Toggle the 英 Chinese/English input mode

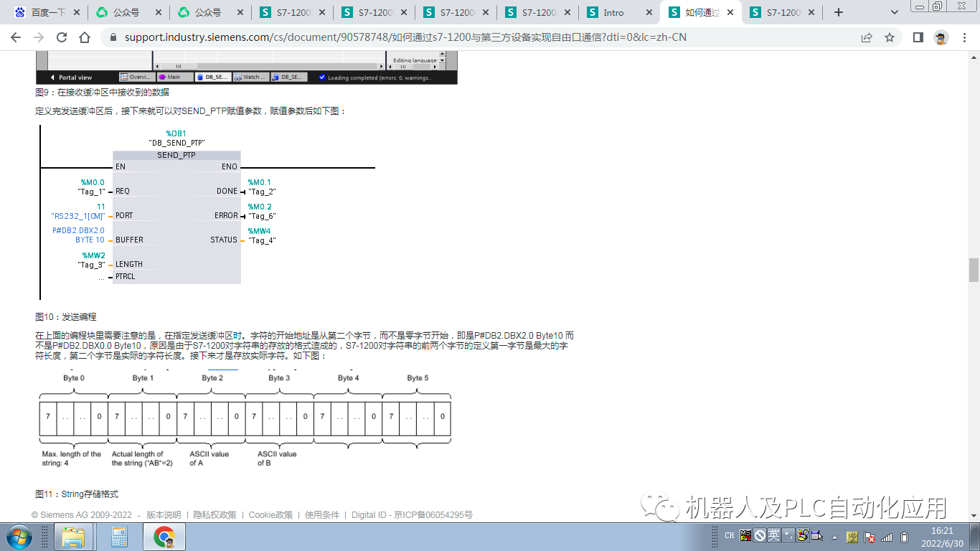click(x=773, y=535)
